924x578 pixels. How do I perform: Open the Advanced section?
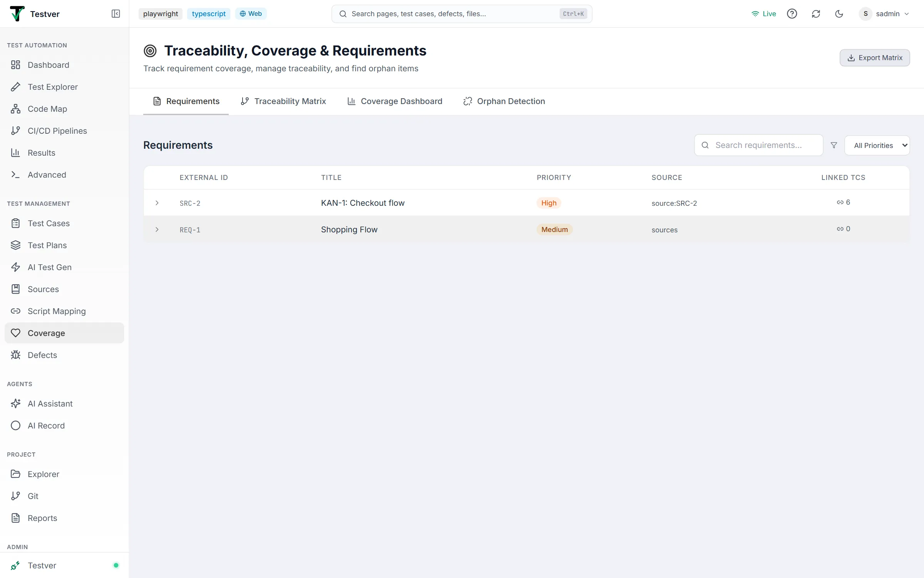64,175
